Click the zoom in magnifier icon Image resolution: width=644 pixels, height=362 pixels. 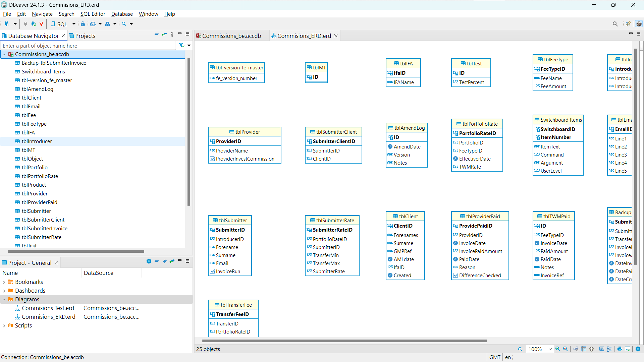[x=557, y=349]
